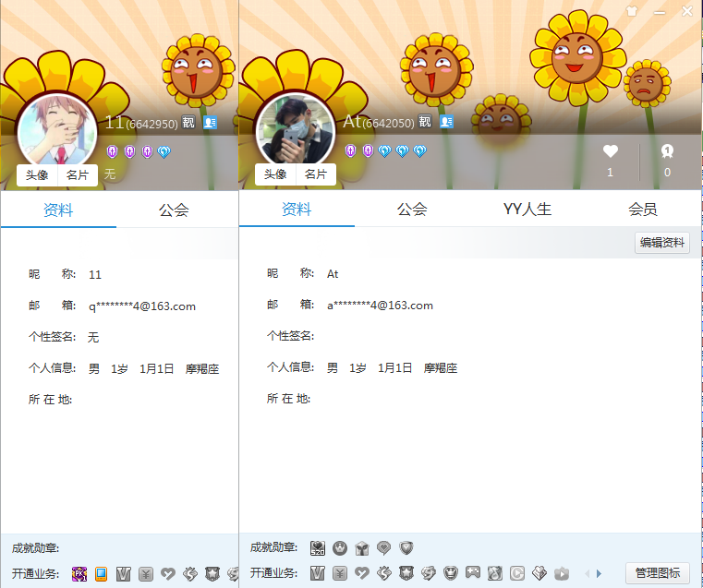Click the game controller service icon
This screenshot has height=588, width=703.
[x=473, y=573]
